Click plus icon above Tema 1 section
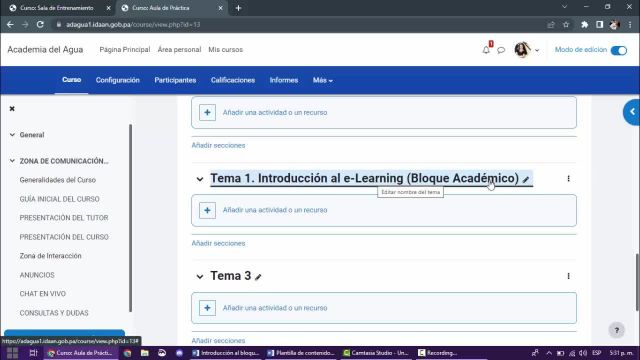640x360 pixels. click(207, 112)
